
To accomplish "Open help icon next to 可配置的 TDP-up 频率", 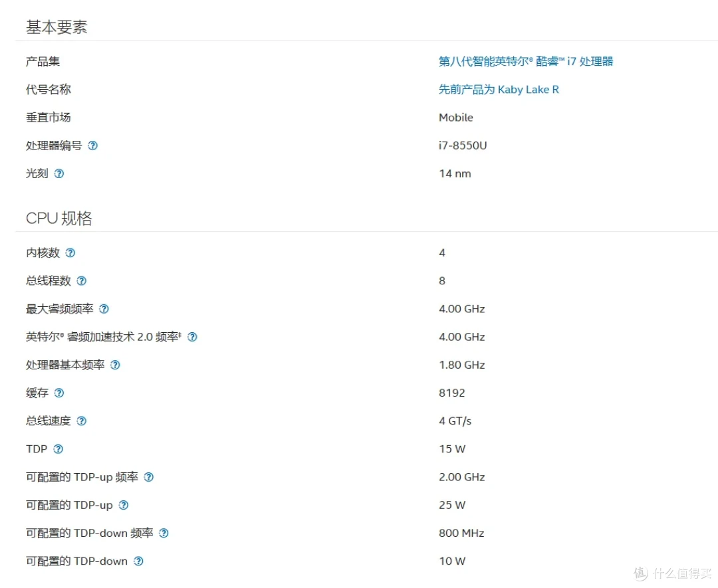I will pyautogui.click(x=148, y=477).
